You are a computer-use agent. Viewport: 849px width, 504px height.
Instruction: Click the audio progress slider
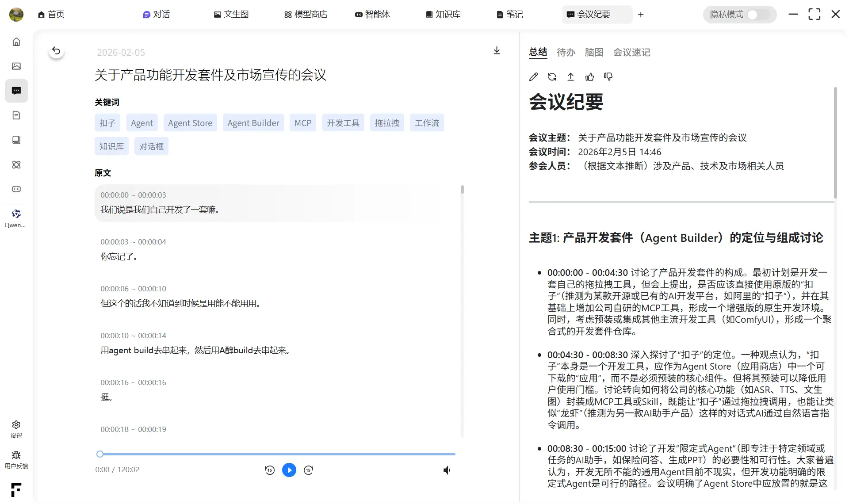tap(275, 454)
